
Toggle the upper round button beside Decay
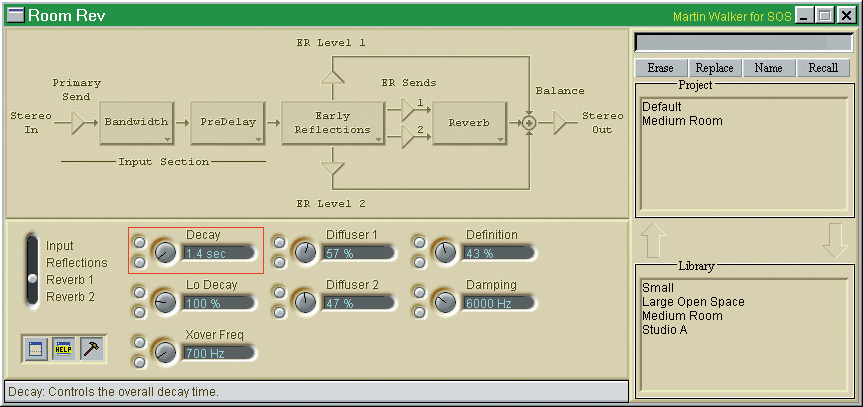pyautogui.click(x=139, y=243)
